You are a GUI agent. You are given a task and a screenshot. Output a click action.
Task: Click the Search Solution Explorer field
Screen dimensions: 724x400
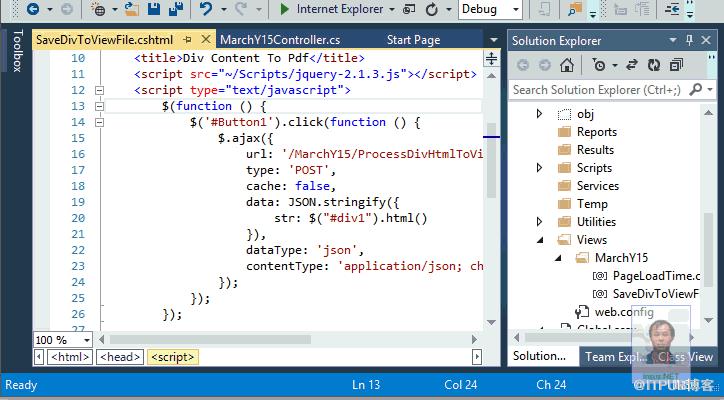[x=598, y=90]
